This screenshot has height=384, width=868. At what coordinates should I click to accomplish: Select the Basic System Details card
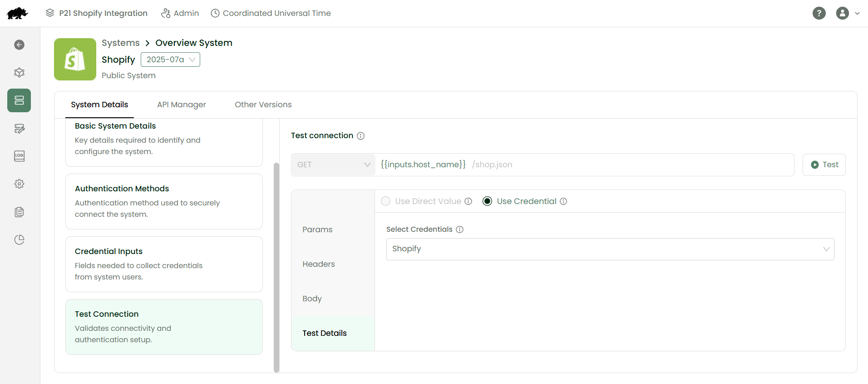(x=164, y=142)
